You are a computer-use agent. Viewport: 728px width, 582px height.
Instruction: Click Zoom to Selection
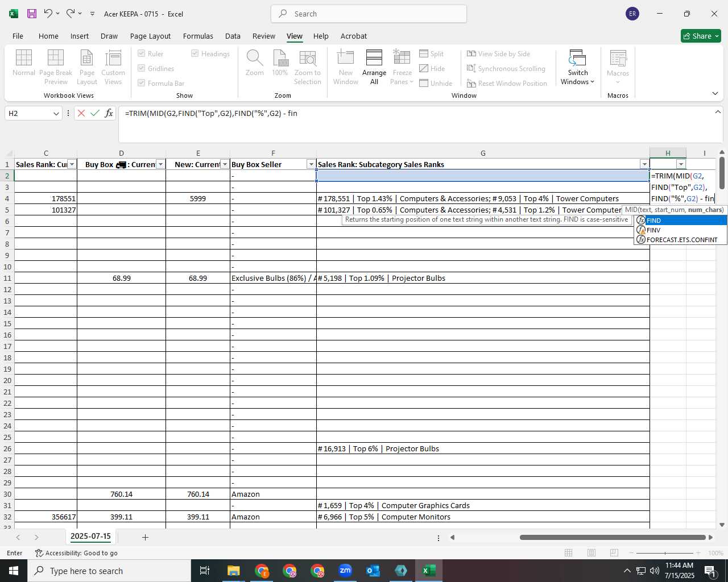308,67
